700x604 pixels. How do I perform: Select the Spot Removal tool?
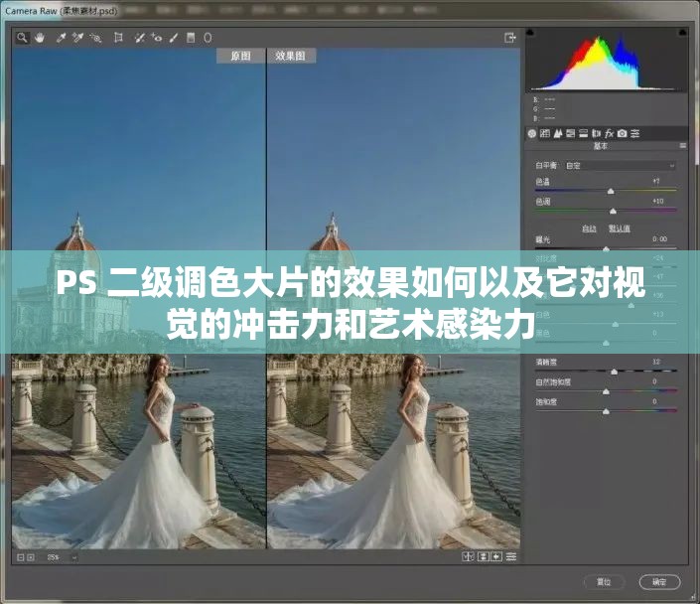pos(140,38)
